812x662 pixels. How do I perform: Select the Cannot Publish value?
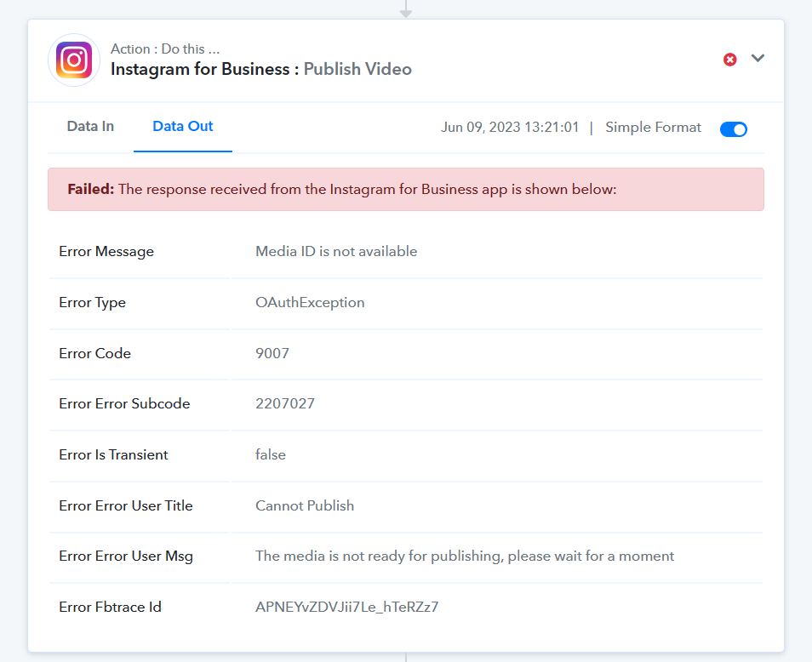[305, 505]
